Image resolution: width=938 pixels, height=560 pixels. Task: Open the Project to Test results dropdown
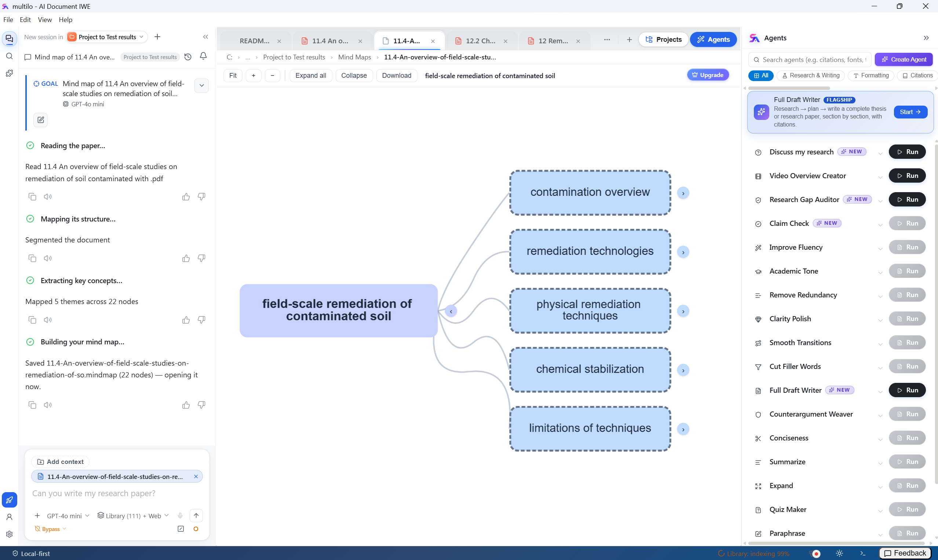tap(107, 37)
